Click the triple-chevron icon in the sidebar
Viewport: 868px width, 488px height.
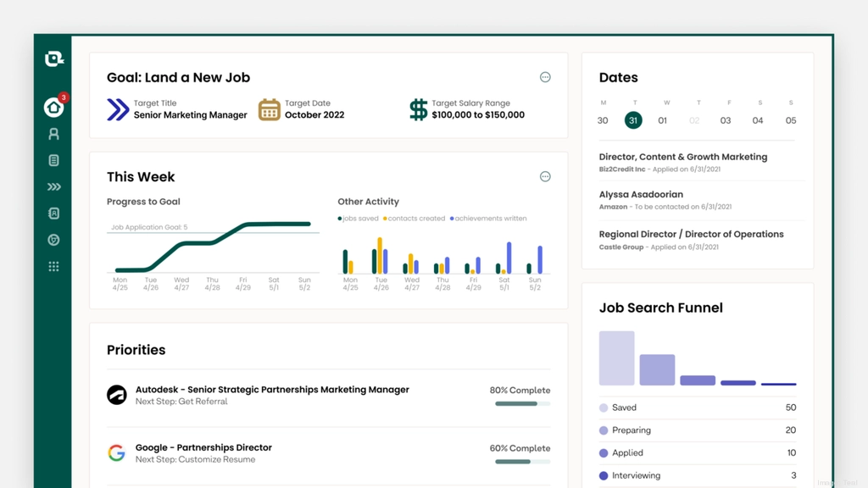pos(53,187)
